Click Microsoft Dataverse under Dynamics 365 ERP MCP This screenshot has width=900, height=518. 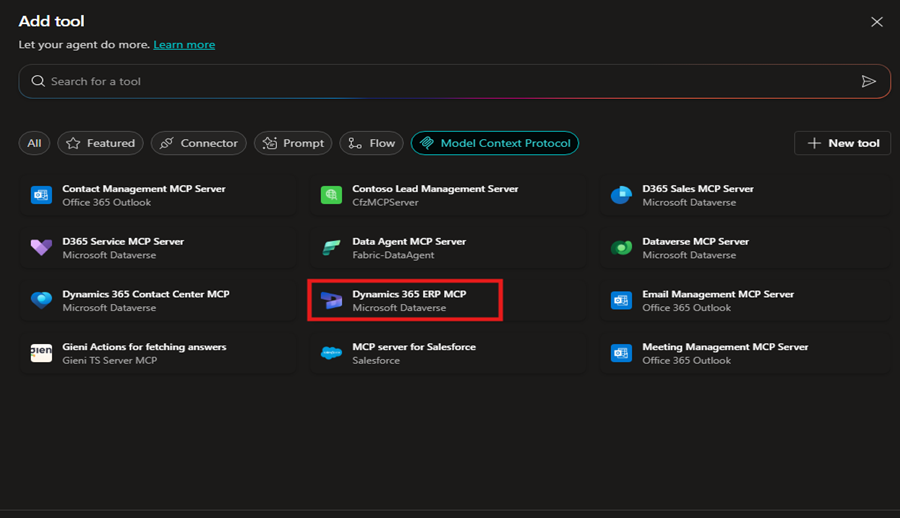(x=399, y=308)
